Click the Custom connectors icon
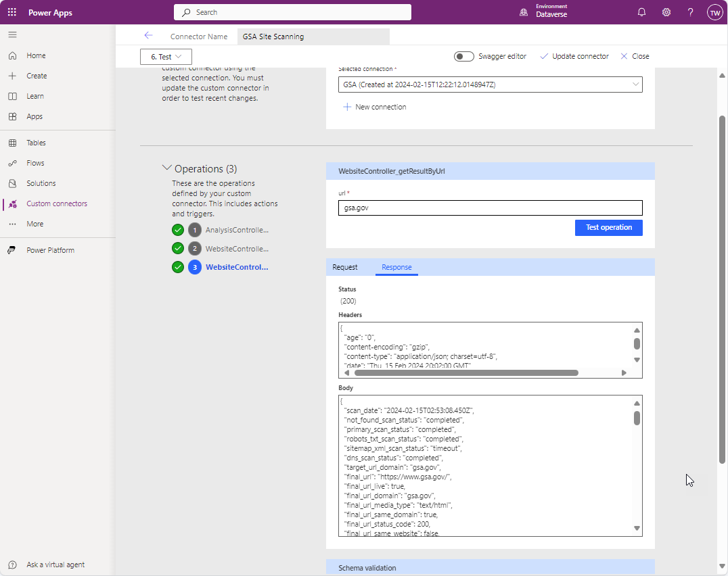 coord(13,203)
